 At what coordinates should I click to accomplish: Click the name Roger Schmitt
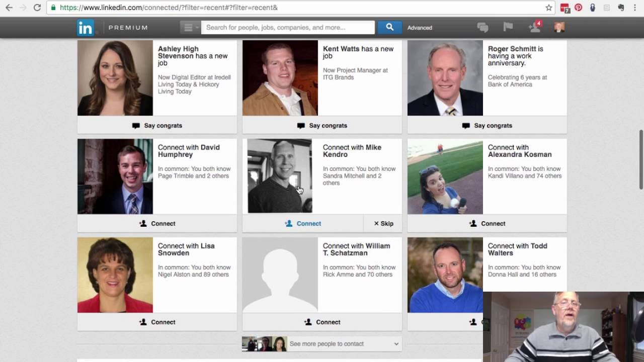pyautogui.click(x=512, y=49)
